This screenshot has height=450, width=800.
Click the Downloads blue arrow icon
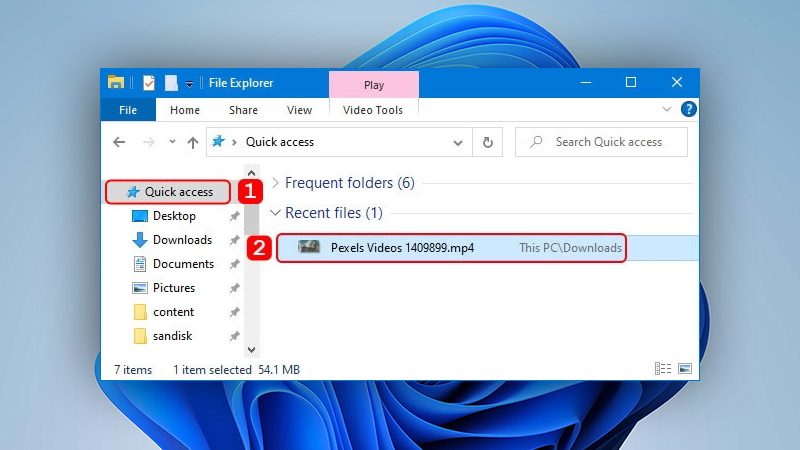pos(140,240)
